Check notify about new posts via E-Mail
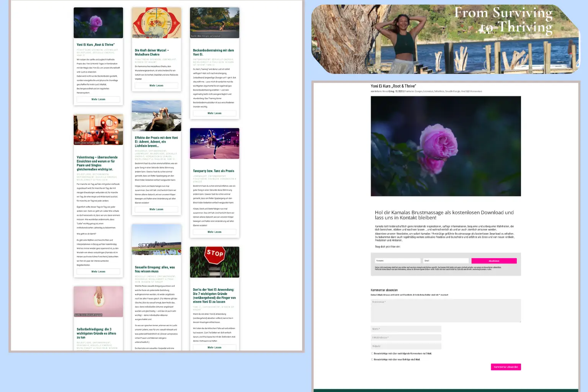Viewport: 588px width, 392px height. pos(372,359)
